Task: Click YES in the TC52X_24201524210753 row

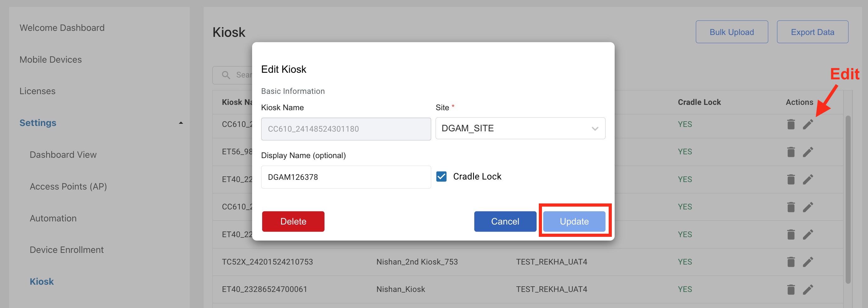Action: (685, 262)
